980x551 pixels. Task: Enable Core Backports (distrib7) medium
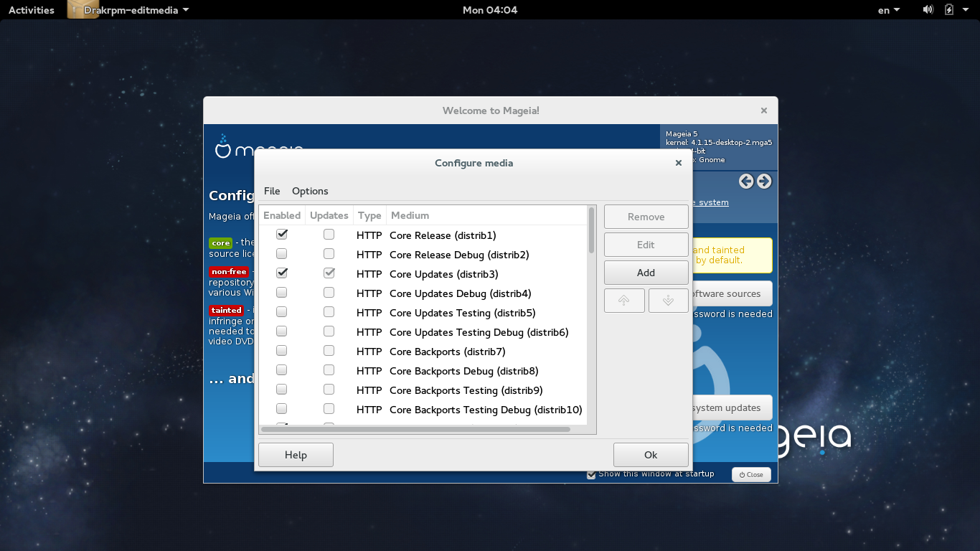(x=282, y=351)
